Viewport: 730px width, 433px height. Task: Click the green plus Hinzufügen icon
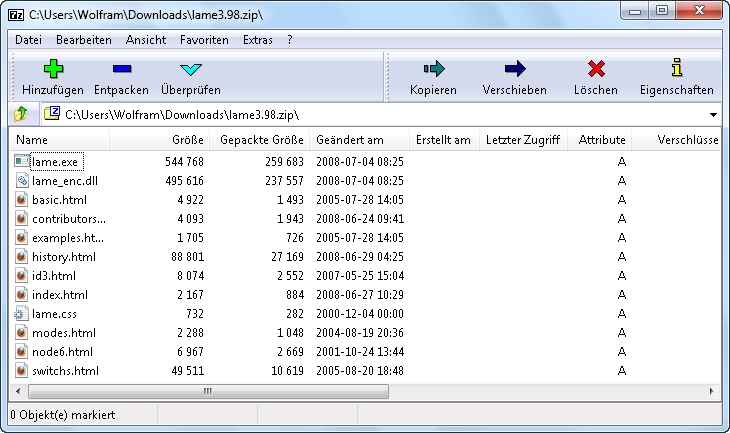(x=53, y=69)
